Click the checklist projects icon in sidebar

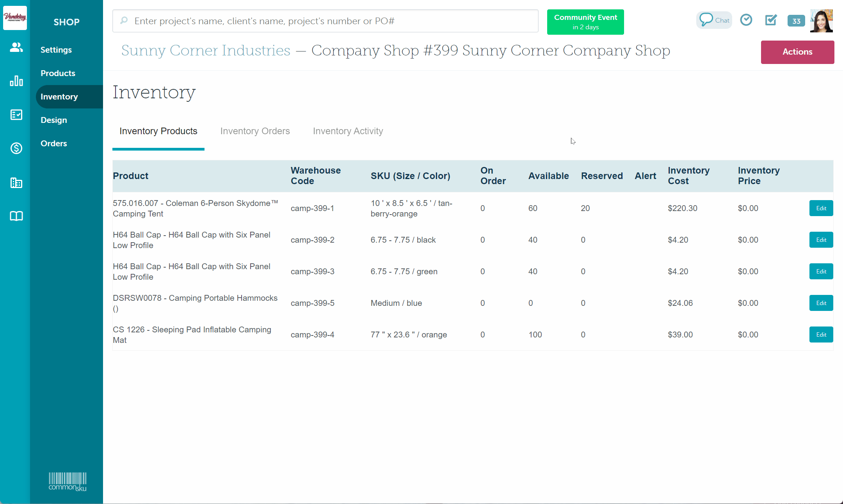pyautogui.click(x=16, y=115)
